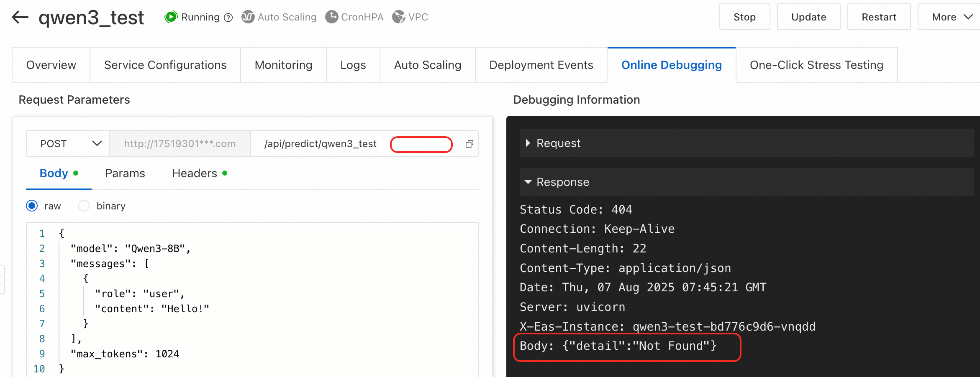Screen dimensions: 980x377
Task: Open the Deployment Events tab
Action: pyautogui.click(x=541, y=65)
